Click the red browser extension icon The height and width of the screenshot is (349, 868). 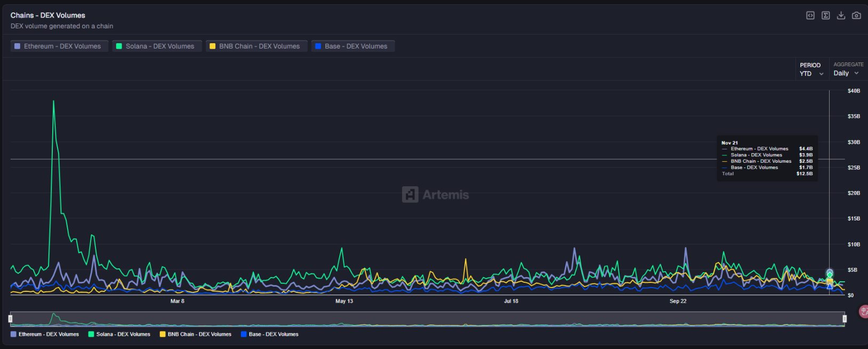[864, 311]
